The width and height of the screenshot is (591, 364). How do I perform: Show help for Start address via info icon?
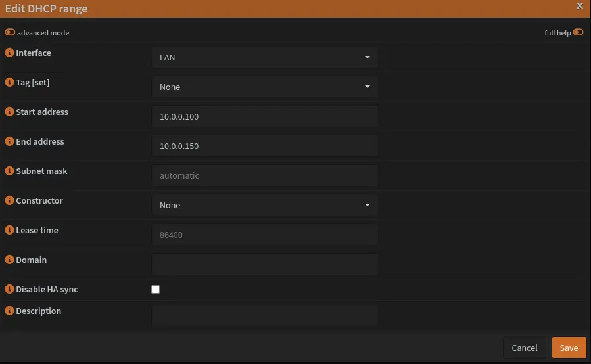point(9,112)
